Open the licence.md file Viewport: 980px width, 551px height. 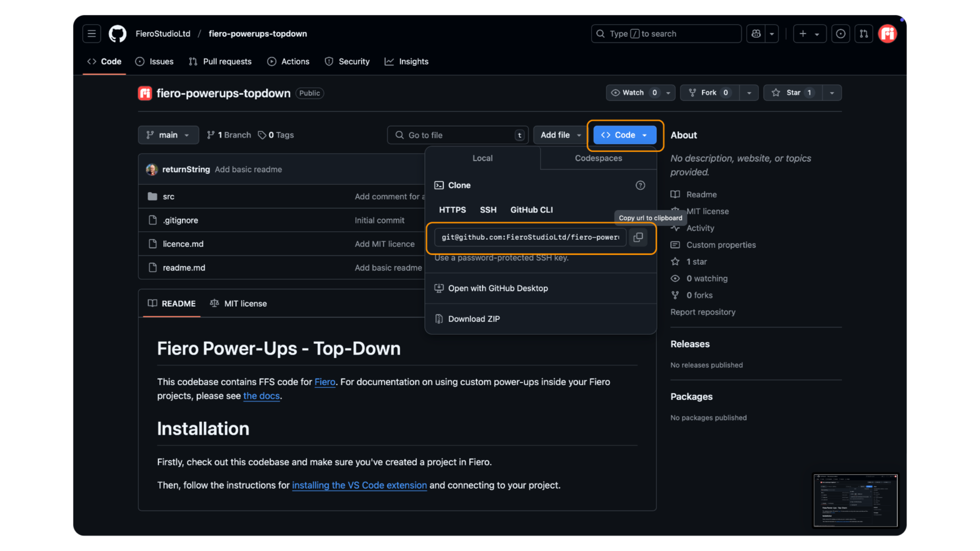point(183,244)
